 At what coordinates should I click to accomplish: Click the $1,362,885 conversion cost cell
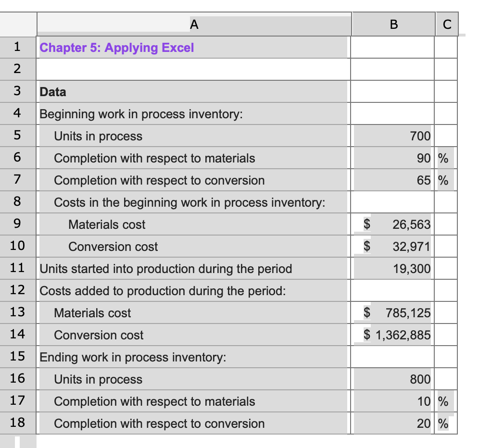pos(393,335)
